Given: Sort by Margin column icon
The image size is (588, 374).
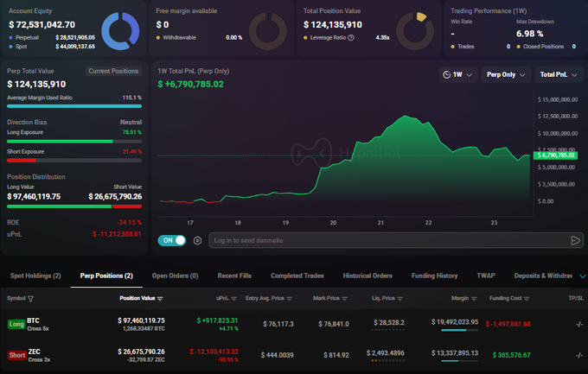Looking at the screenshot, I should pyautogui.click(x=474, y=299).
